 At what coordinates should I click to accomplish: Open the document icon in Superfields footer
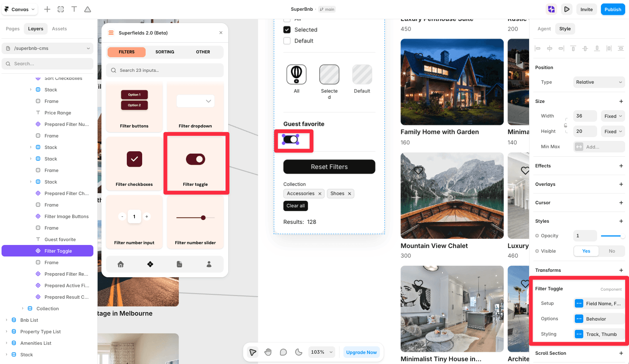pyautogui.click(x=179, y=264)
